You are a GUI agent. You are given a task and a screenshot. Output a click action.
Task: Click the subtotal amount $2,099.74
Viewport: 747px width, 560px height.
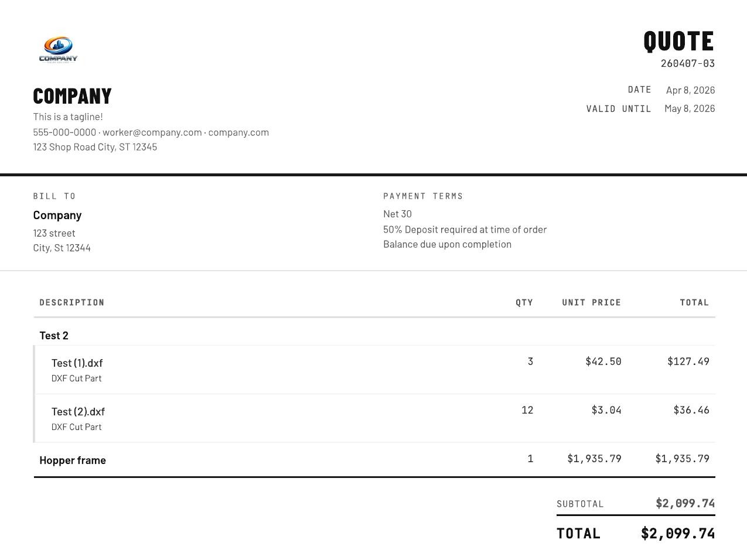(x=685, y=503)
